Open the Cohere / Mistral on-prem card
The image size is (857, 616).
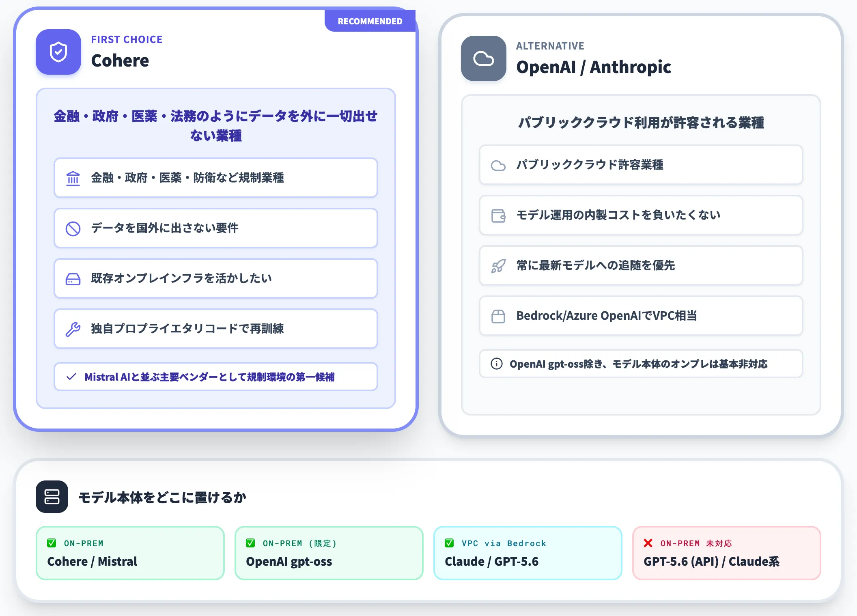[x=130, y=553]
